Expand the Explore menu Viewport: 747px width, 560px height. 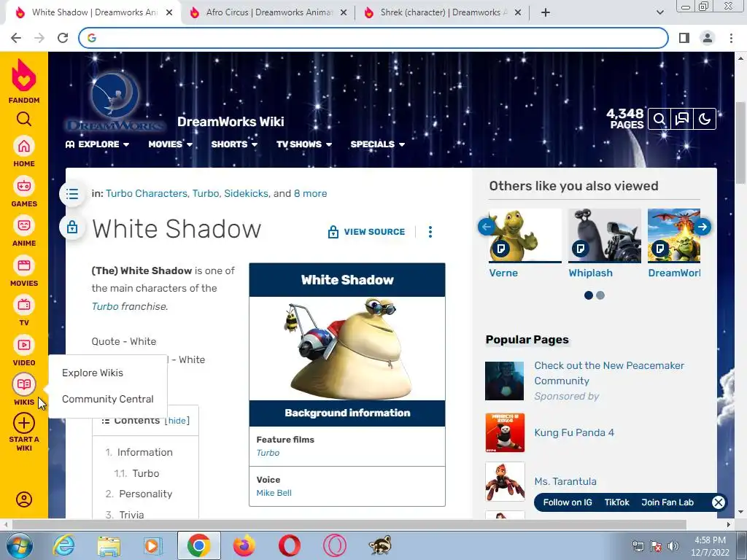click(x=97, y=144)
